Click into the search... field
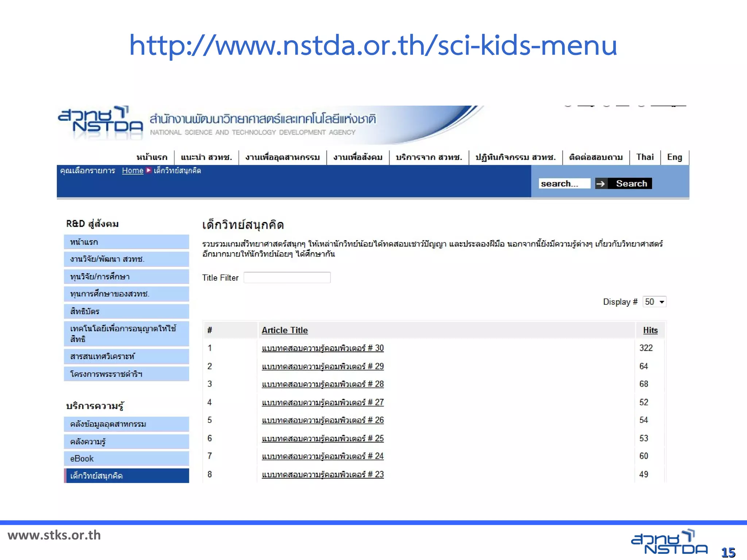Viewport: 747px width, 560px height. [x=564, y=183]
